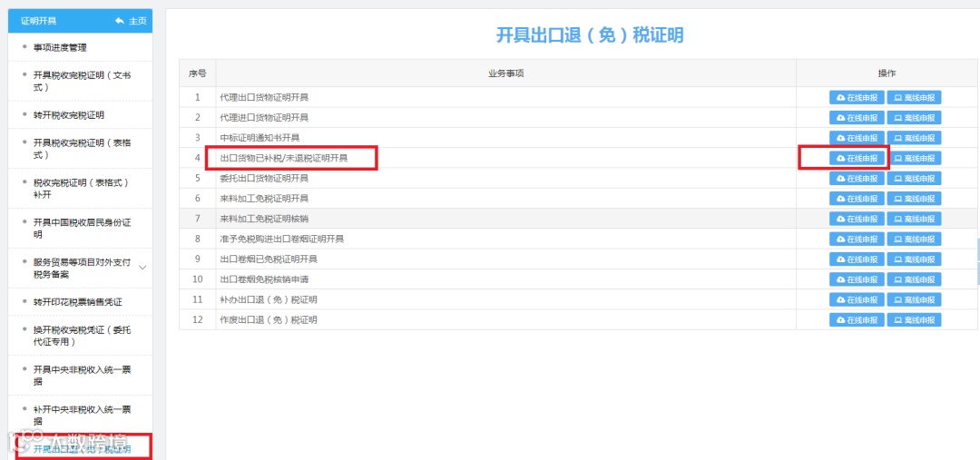
Task: Click 离线申报 for 补办出口退（免）税证明
Action: click(x=914, y=299)
